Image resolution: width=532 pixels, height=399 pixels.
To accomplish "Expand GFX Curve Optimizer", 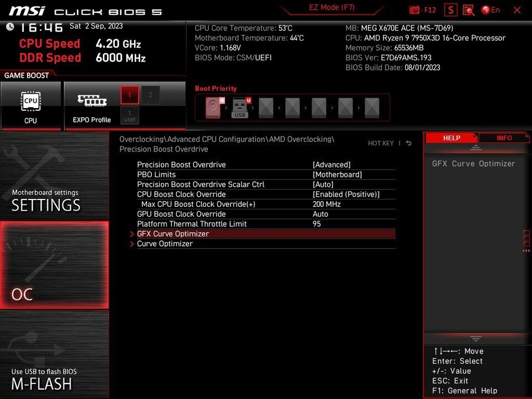I will pos(173,234).
